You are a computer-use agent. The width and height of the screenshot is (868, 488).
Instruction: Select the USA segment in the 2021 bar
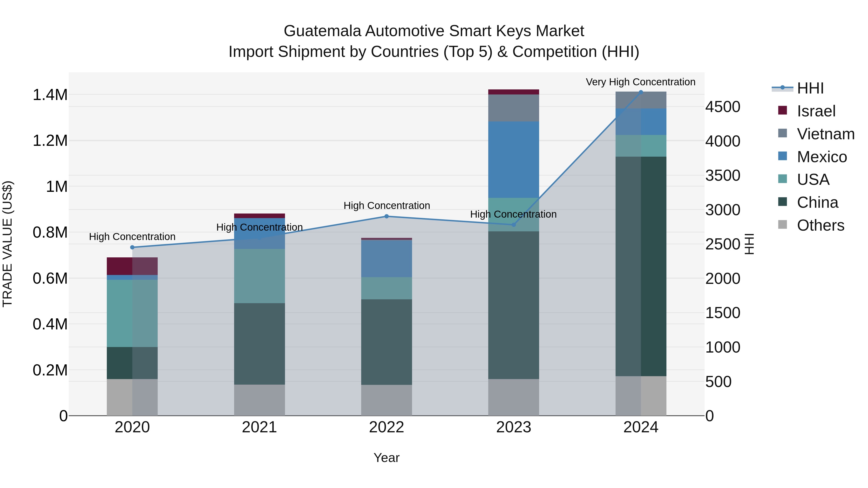(259, 276)
